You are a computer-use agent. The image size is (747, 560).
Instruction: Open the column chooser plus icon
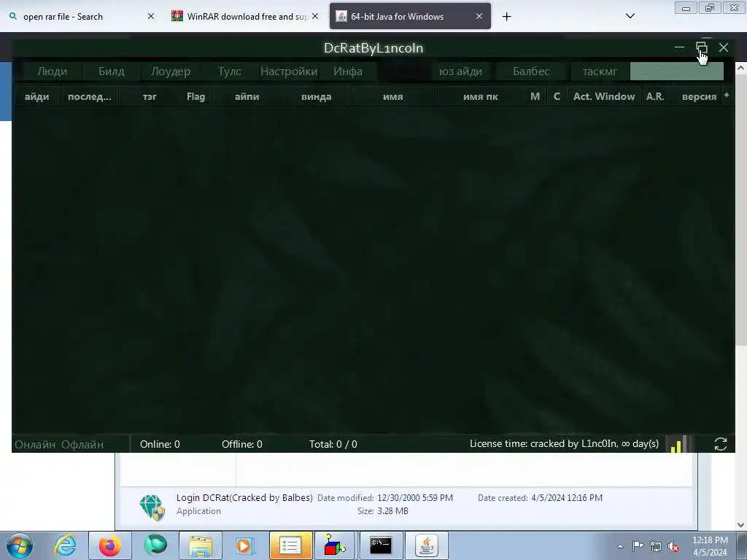[727, 96]
